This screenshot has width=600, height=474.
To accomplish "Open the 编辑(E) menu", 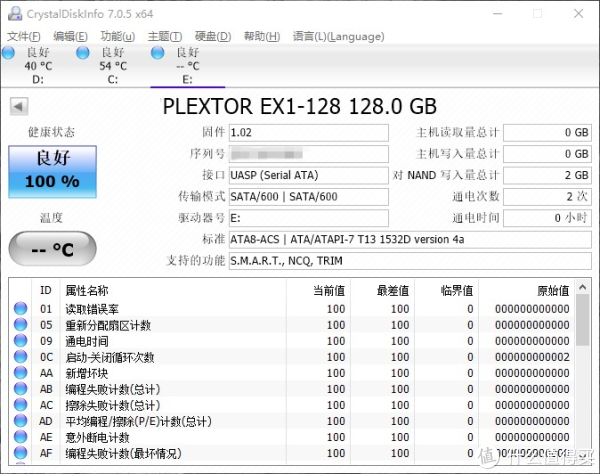I will [x=70, y=36].
